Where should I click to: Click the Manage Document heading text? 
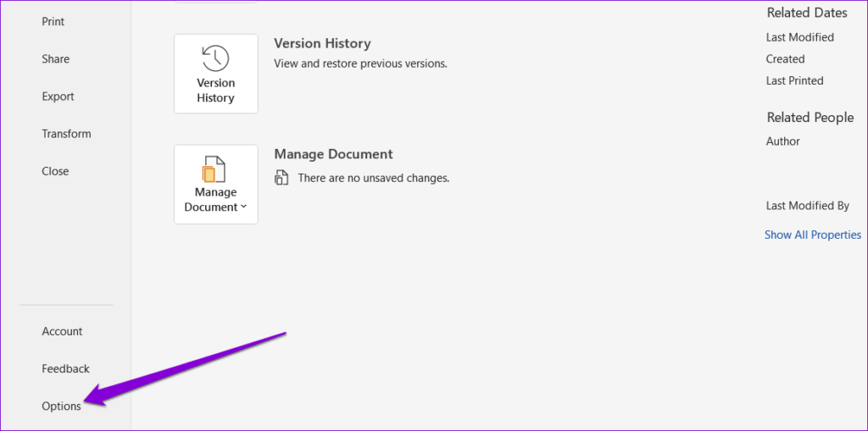[333, 154]
